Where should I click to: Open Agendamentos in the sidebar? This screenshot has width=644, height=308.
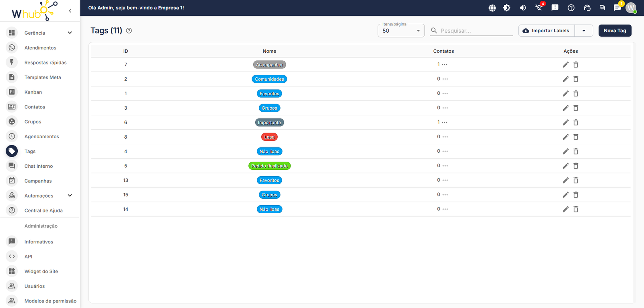coord(40,136)
